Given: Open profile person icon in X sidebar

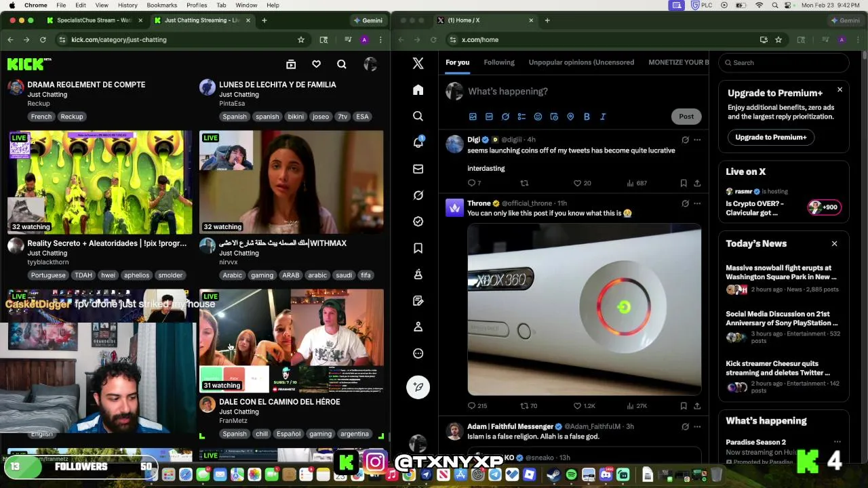Looking at the screenshot, I should click(418, 327).
